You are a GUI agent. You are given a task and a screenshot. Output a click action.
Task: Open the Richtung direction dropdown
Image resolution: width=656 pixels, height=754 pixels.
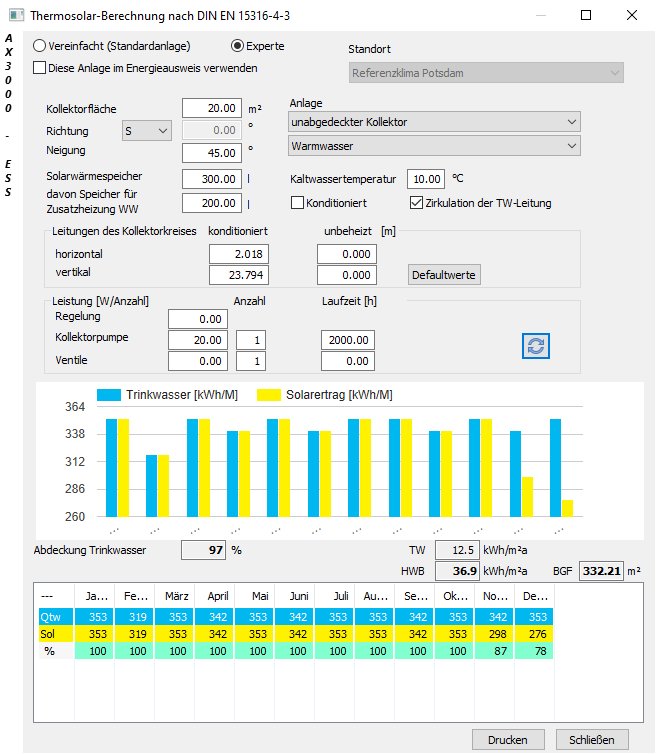pyautogui.click(x=147, y=131)
